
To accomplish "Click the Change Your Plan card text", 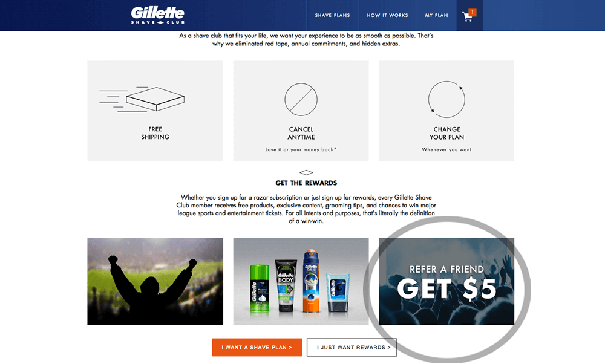I will pos(447,133).
